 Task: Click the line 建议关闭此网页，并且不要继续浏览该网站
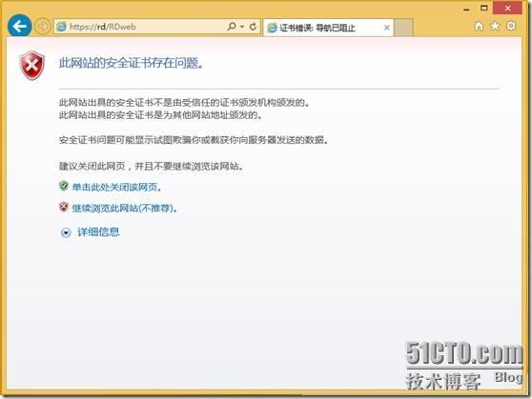[x=151, y=166]
